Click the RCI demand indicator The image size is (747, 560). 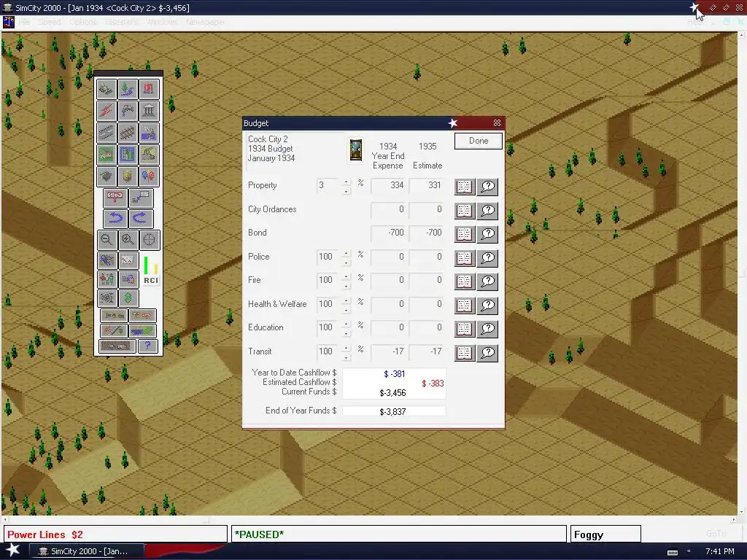[x=150, y=270]
